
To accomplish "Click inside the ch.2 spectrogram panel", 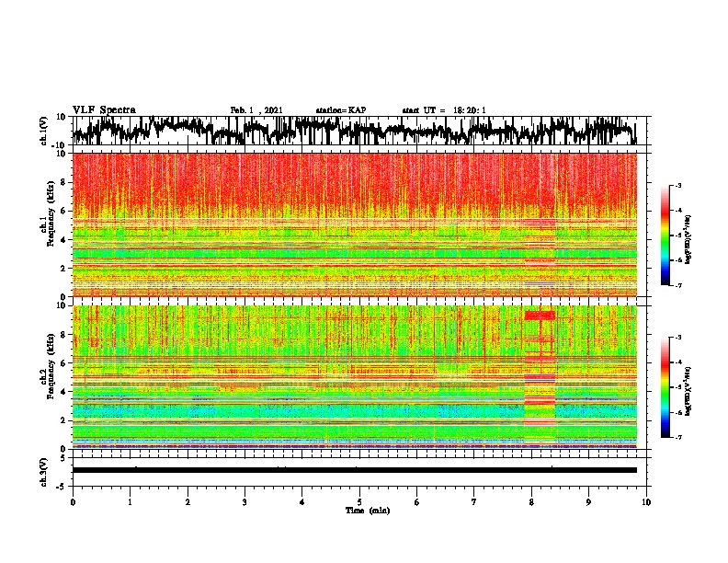I will click(355, 377).
